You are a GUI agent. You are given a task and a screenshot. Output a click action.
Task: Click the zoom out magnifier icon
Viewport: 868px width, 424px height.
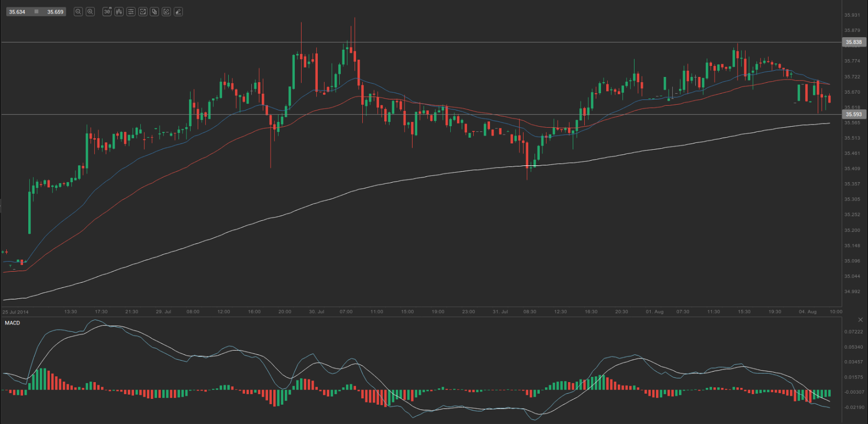tap(78, 12)
